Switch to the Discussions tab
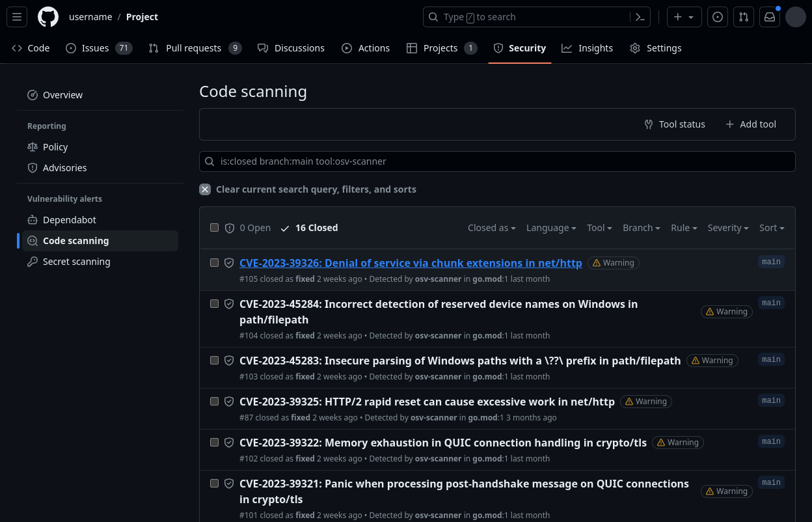This screenshot has height=522, width=812. [291, 48]
